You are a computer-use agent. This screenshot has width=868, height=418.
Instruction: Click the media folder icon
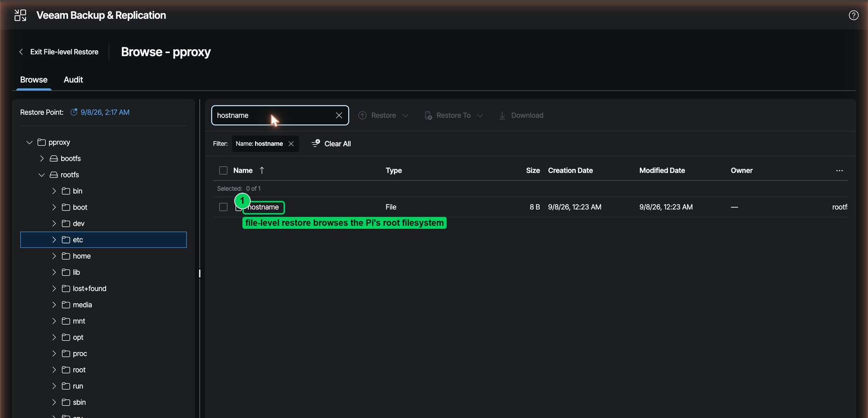66,305
